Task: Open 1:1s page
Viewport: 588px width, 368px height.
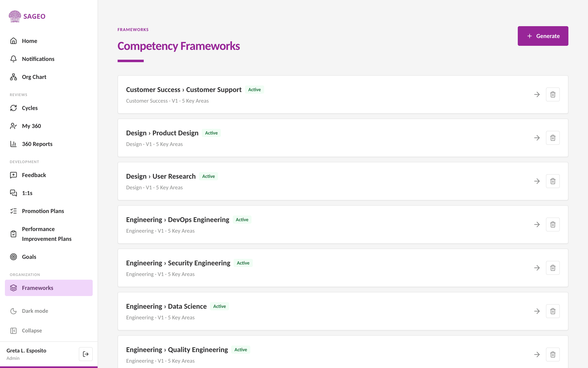Action: pyautogui.click(x=49, y=193)
